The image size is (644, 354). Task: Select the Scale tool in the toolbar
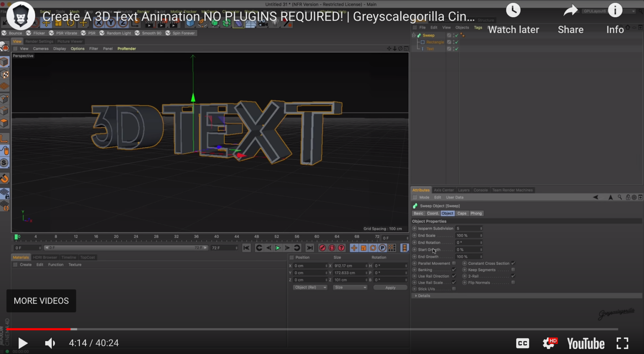[x=58, y=23]
